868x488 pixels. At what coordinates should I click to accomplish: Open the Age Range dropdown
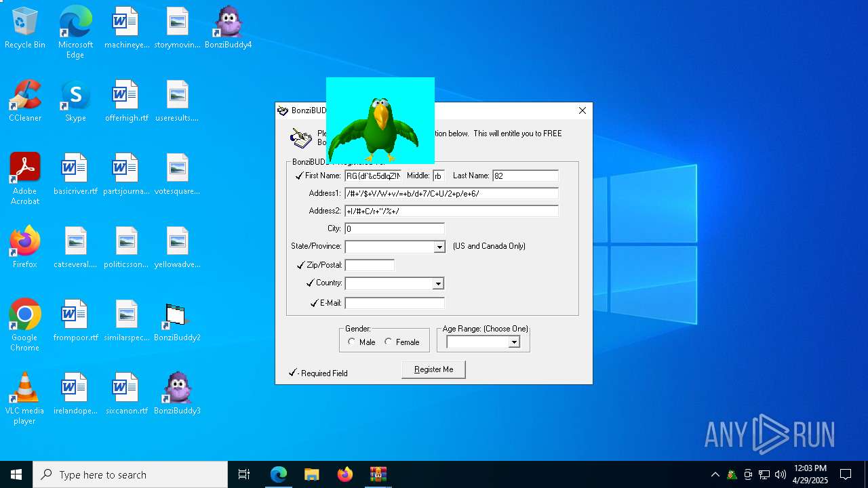pos(514,342)
